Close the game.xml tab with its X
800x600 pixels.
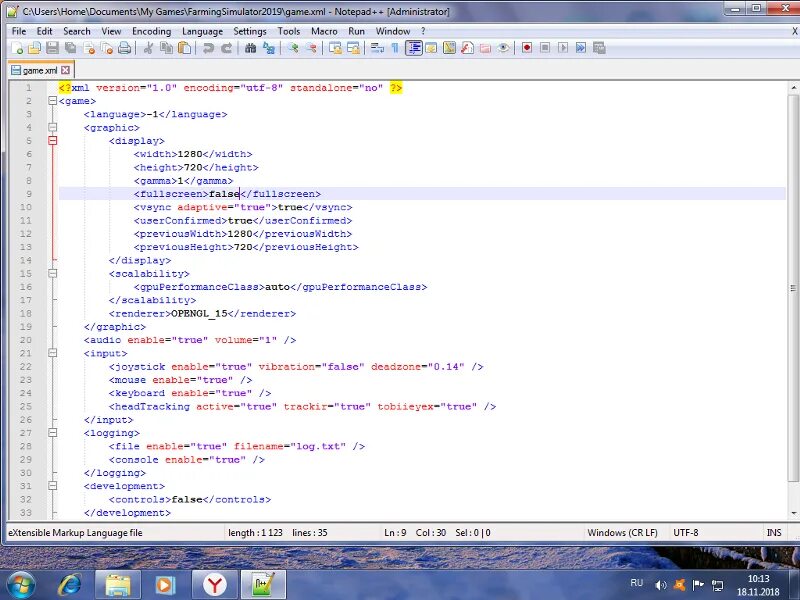tap(65, 70)
